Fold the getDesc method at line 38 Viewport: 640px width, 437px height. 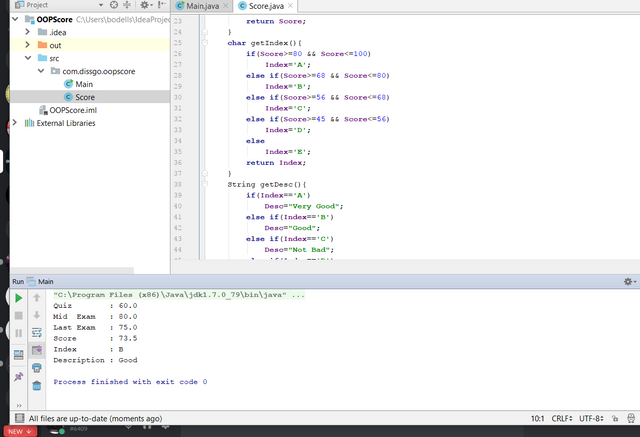[x=205, y=184]
